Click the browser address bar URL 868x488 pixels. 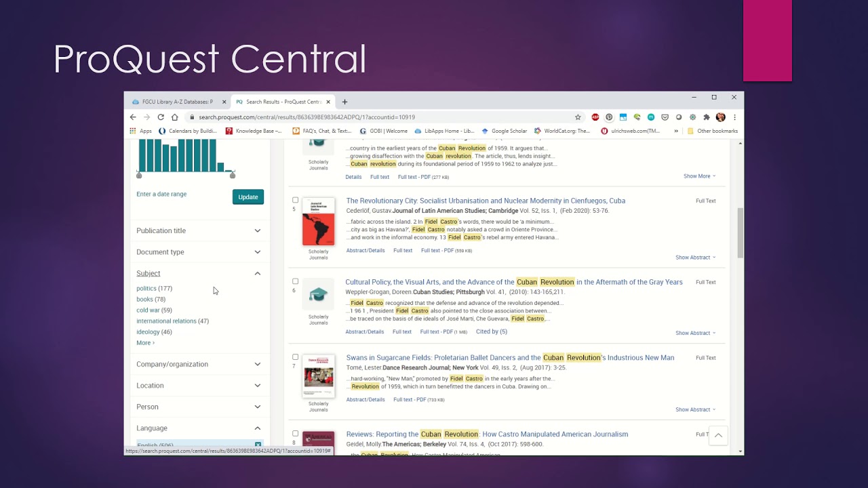307,117
